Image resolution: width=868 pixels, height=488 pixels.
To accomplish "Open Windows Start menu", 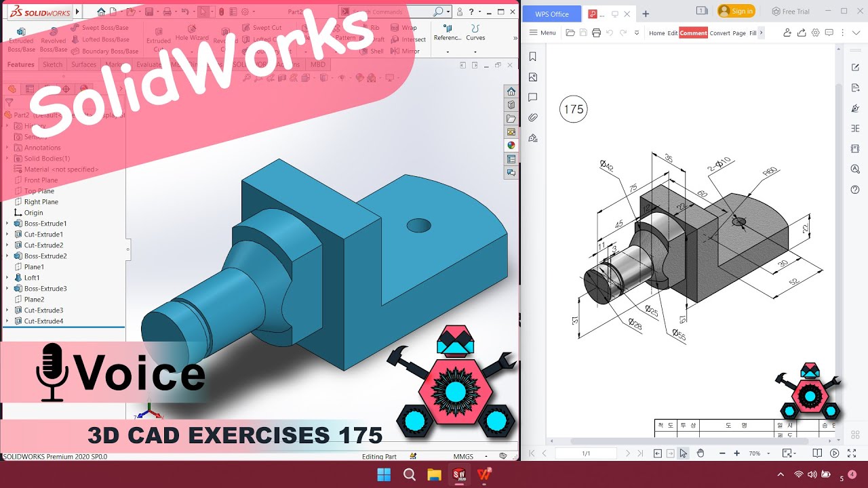I will pyautogui.click(x=384, y=474).
